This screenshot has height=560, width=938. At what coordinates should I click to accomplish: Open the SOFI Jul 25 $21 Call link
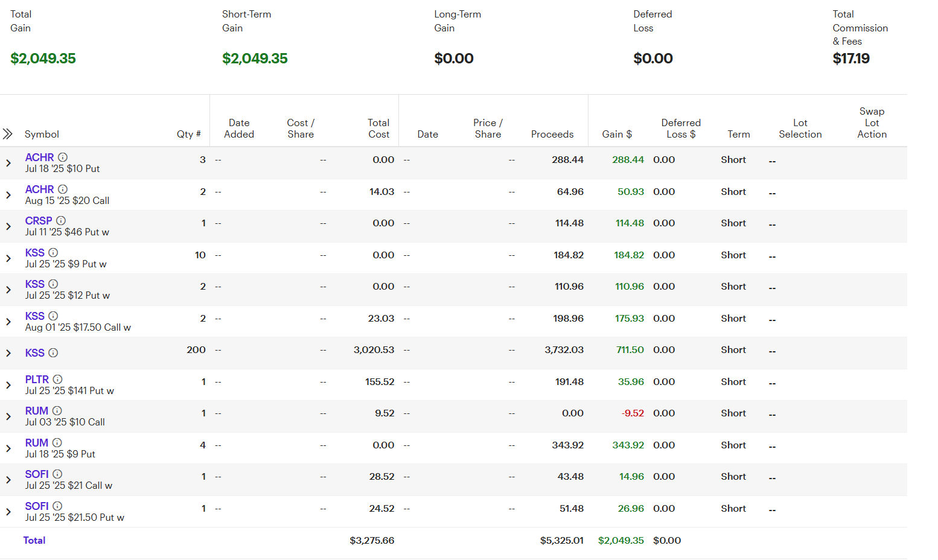37,474
